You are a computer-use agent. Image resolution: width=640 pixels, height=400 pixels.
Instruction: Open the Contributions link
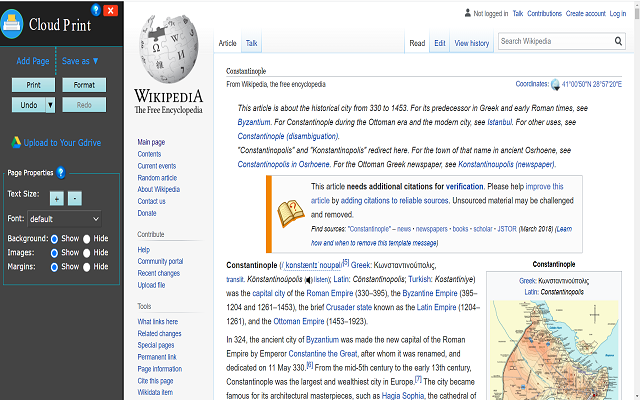tap(544, 13)
